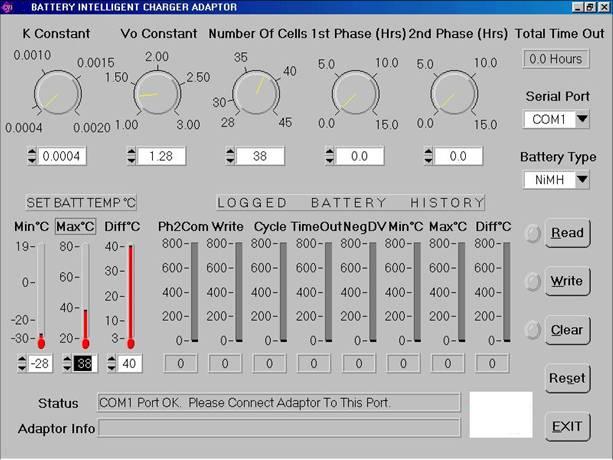The image size is (613, 460).
Task: Click the EXIT button
Action: click(566, 427)
